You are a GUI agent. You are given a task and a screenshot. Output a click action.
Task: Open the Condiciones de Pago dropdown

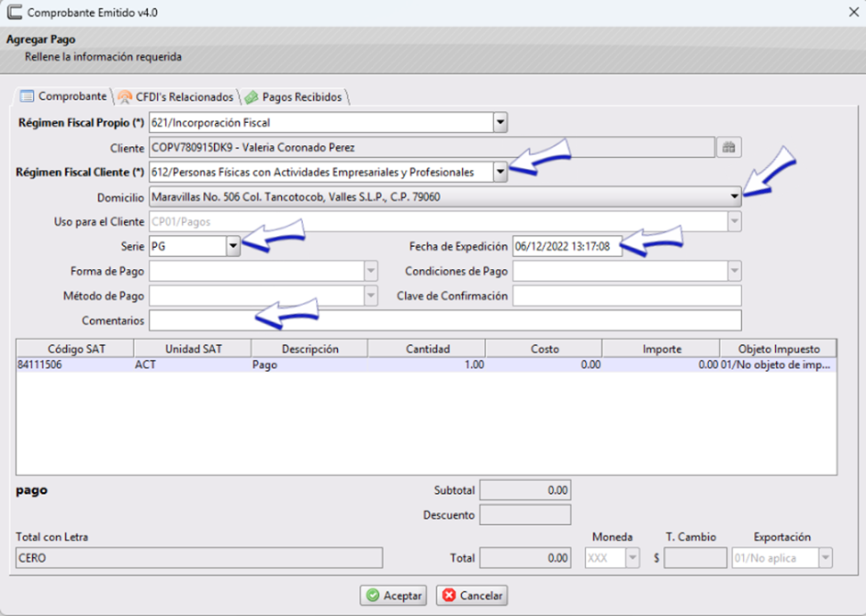click(x=735, y=271)
